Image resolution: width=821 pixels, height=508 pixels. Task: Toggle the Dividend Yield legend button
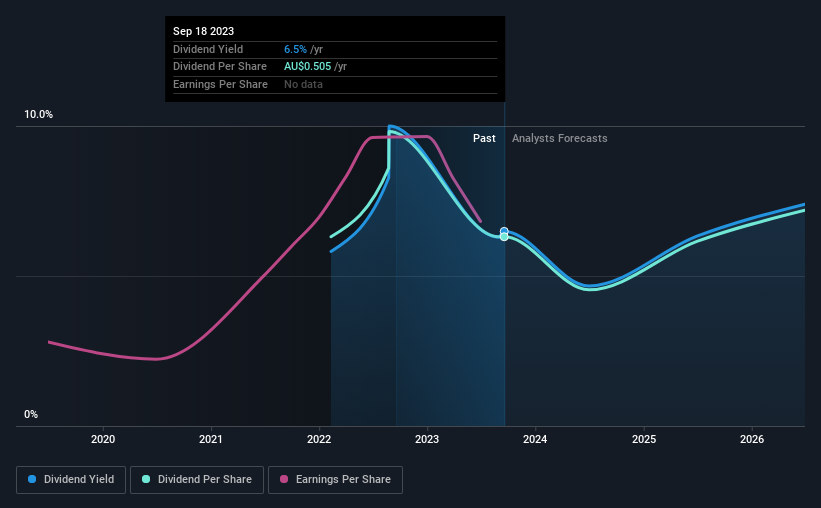click(x=71, y=480)
